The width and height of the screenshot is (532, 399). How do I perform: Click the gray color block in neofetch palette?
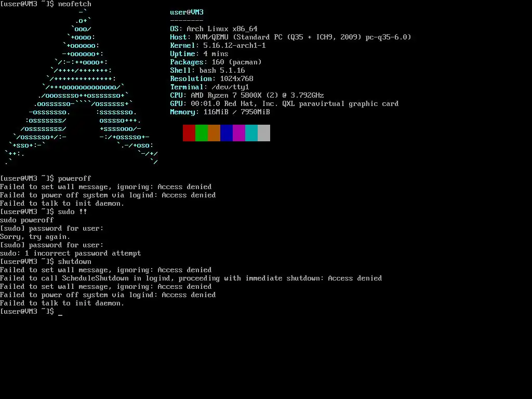coord(264,132)
